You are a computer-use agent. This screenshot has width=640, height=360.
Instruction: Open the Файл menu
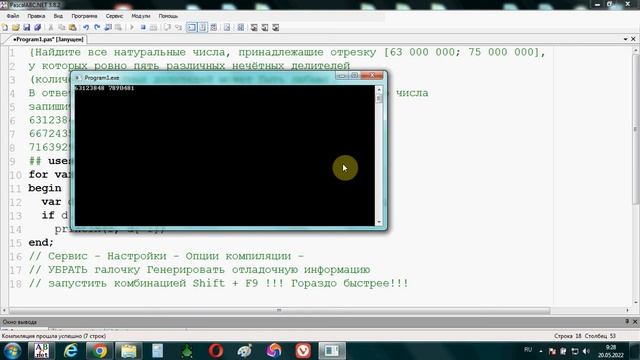pos(13,16)
